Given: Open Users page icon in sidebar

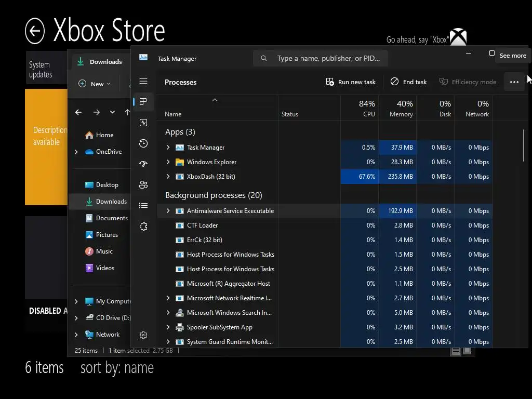Looking at the screenshot, I should [x=143, y=184].
